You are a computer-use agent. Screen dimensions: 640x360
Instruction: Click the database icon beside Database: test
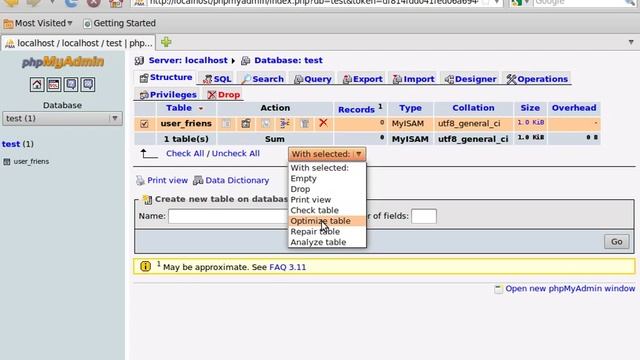[245, 61]
